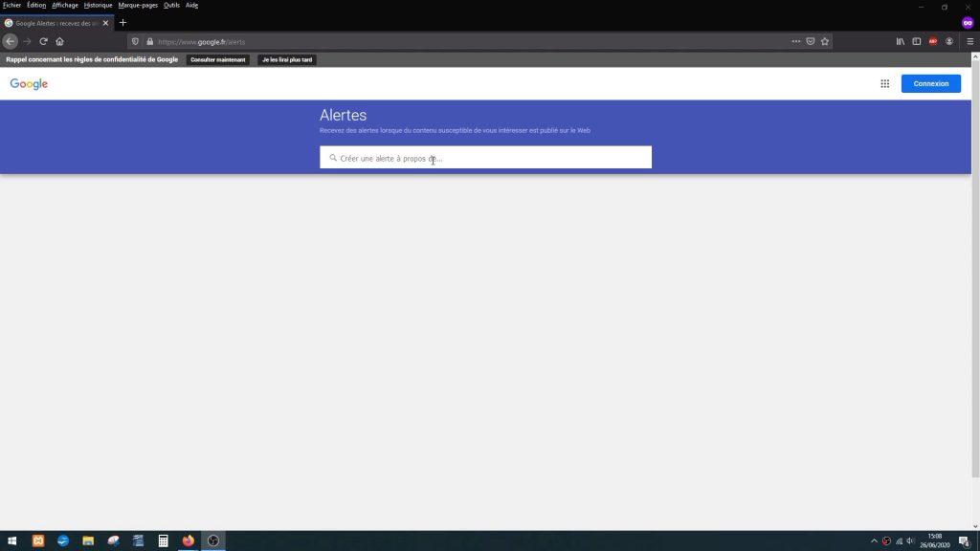This screenshot has height=551, width=980.
Task: Open the Firefox account icon
Action: click(948, 41)
